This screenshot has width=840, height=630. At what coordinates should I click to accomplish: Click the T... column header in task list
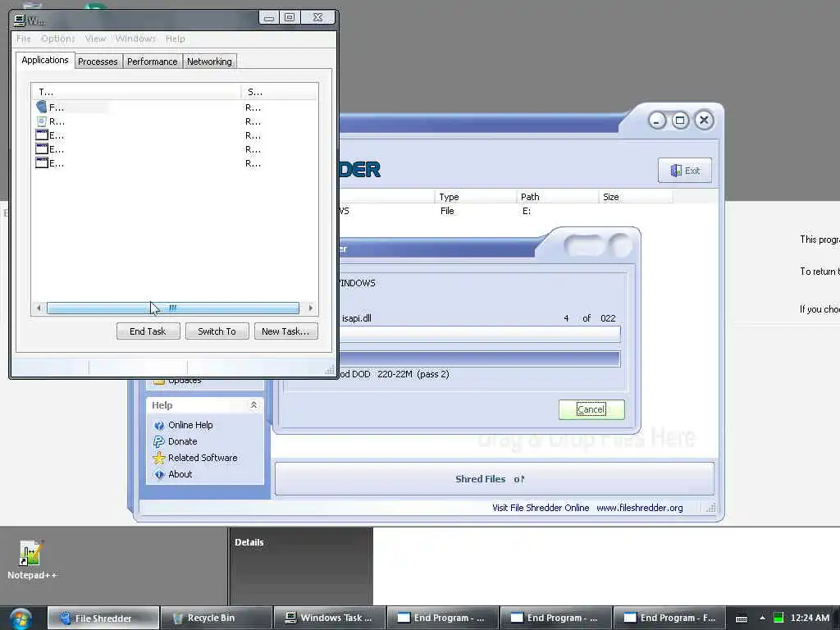click(x=137, y=92)
